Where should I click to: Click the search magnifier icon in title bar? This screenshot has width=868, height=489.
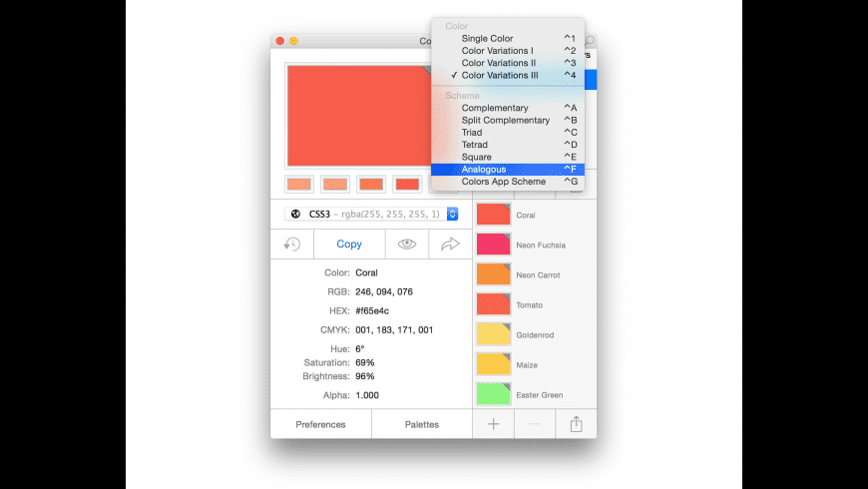(590, 41)
